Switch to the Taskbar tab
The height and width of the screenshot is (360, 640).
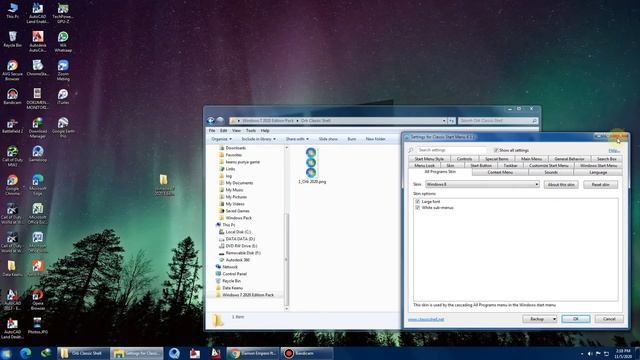[510, 166]
